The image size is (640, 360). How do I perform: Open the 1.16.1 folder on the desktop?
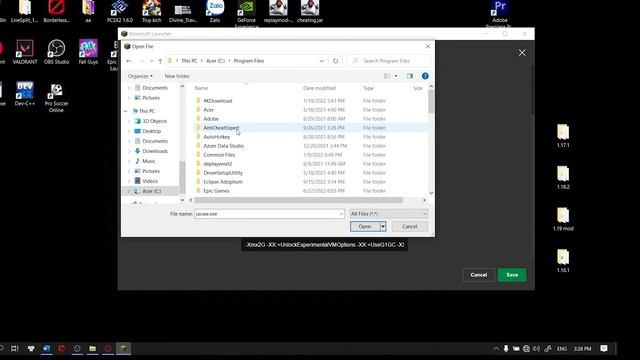click(x=563, y=261)
